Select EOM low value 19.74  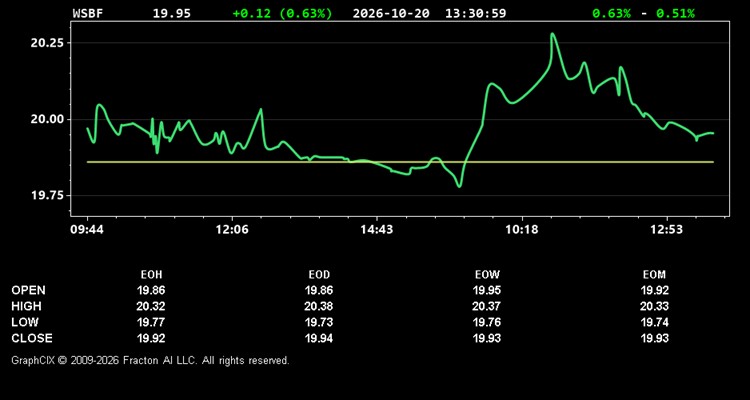654,322
